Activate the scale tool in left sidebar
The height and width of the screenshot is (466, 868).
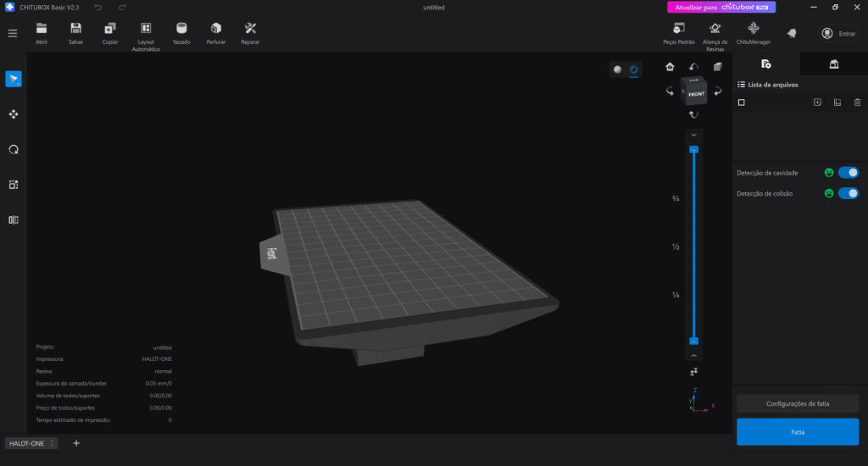pyautogui.click(x=14, y=185)
